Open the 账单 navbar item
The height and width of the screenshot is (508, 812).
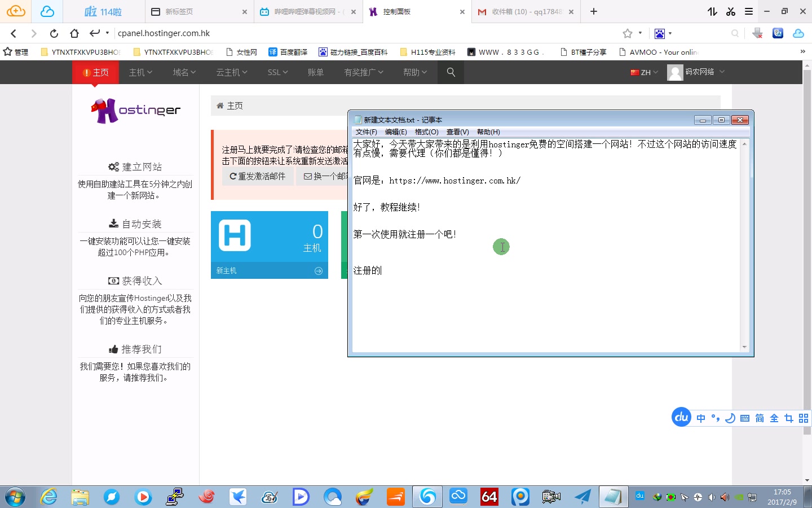coord(316,72)
